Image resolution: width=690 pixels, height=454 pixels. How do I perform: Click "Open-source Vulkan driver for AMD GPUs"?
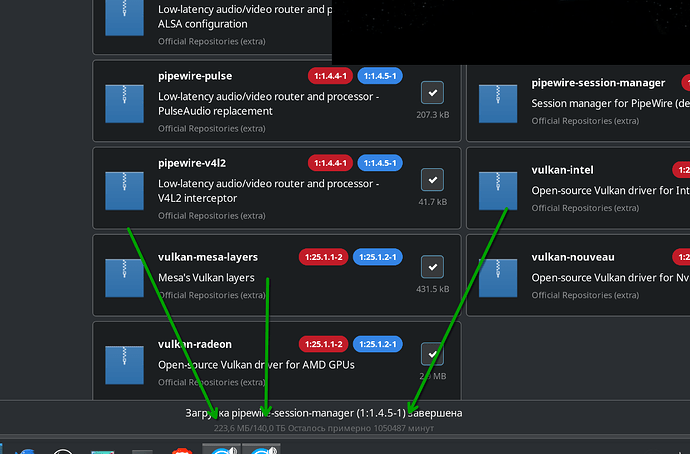[256, 365]
